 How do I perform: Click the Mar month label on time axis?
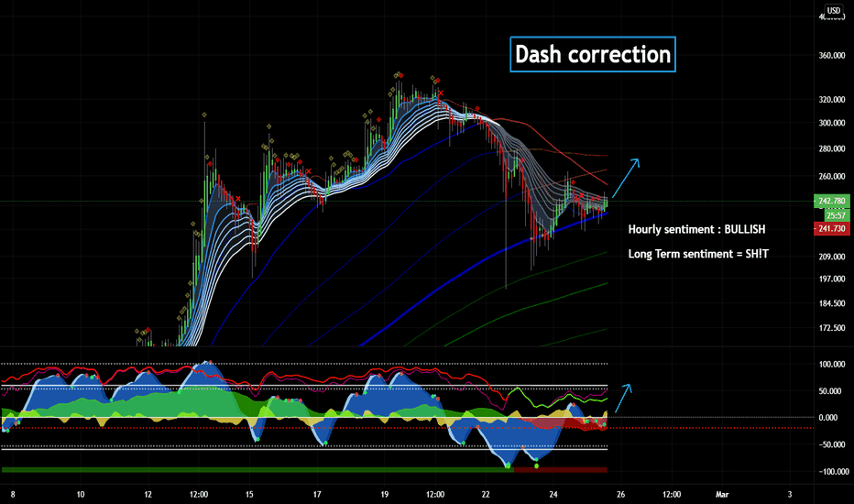point(722,495)
